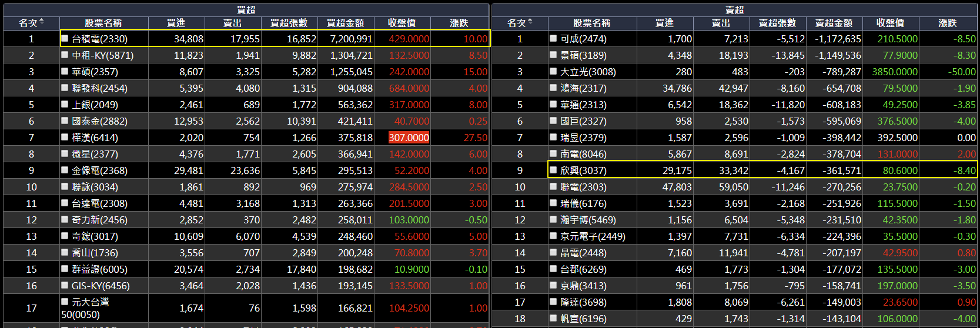The height and width of the screenshot is (328, 980).
Task: Click sort arrows beside 名次 in 賣超 table
Action: click(x=530, y=22)
